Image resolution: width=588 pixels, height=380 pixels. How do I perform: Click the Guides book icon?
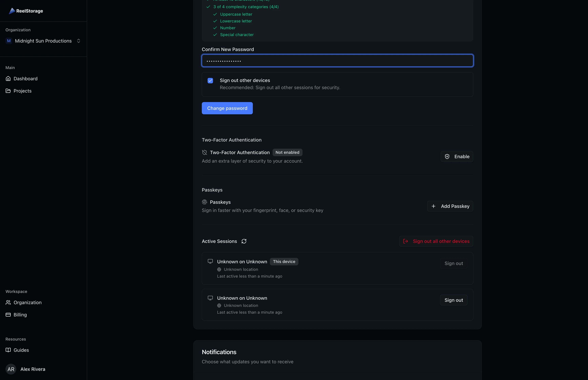(x=8, y=350)
